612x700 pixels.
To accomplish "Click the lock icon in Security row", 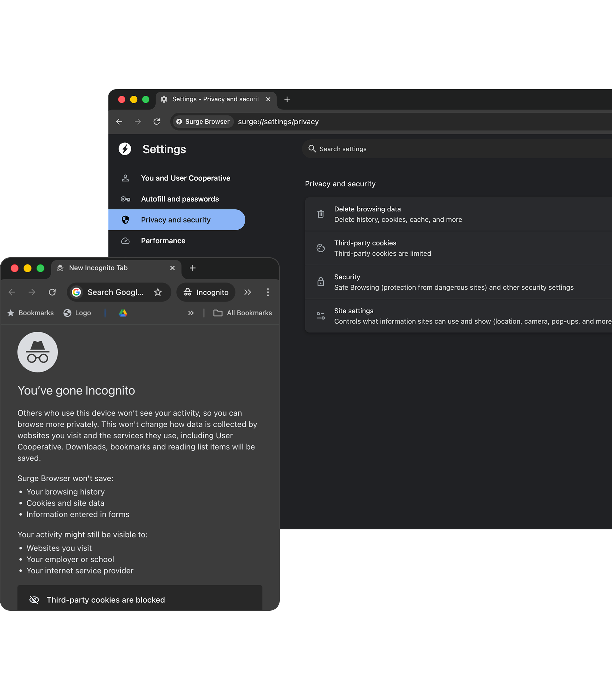I will click(x=321, y=282).
